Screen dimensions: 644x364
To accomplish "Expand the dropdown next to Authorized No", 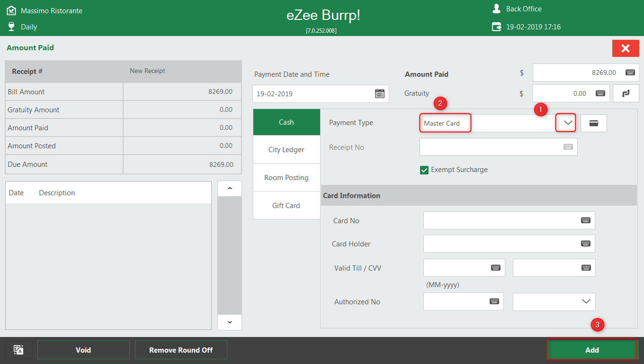I will [586, 301].
